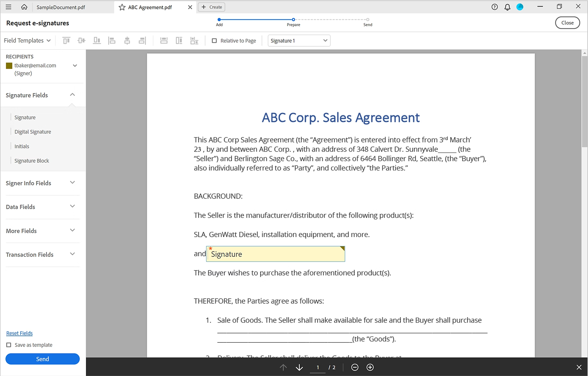The image size is (588, 376).
Task: Click the blue Send button
Action: [x=42, y=359]
